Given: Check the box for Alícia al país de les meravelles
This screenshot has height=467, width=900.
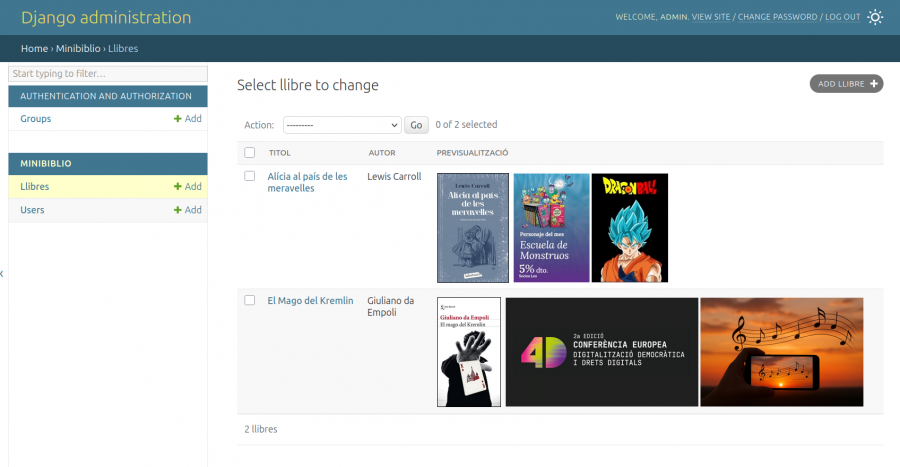Looking at the screenshot, I should [249, 176].
